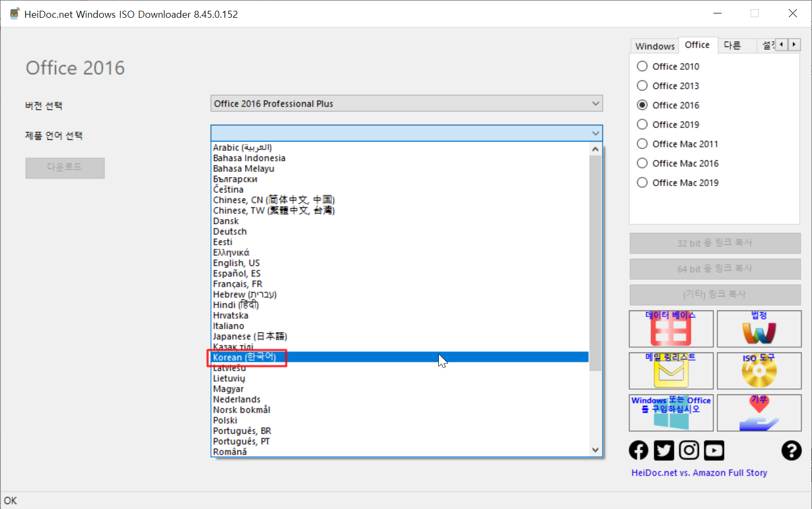Click the 다운로드 download button
Screen dimensions: 812x509
(x=65, y=168)
